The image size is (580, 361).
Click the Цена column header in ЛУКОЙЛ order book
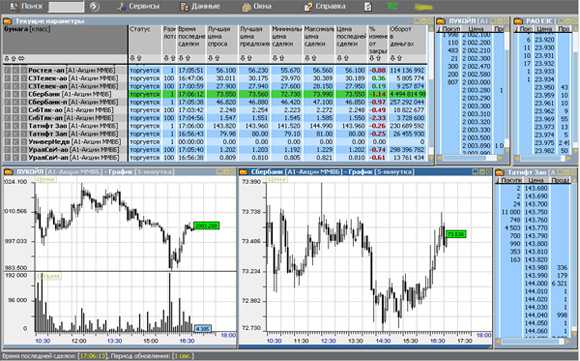pyautogui.click(x=476, y=28)
